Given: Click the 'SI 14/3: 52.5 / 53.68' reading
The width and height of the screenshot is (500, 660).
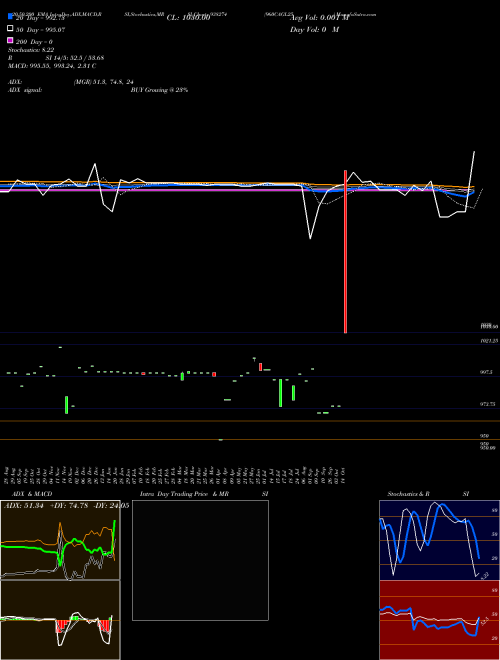Looking at the screenshot, I should point(75,58).
